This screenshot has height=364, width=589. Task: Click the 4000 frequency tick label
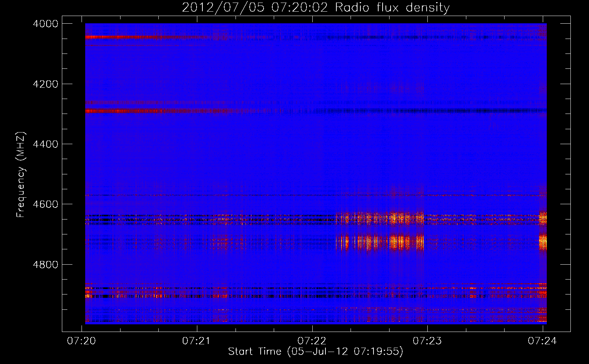(46, 24)
